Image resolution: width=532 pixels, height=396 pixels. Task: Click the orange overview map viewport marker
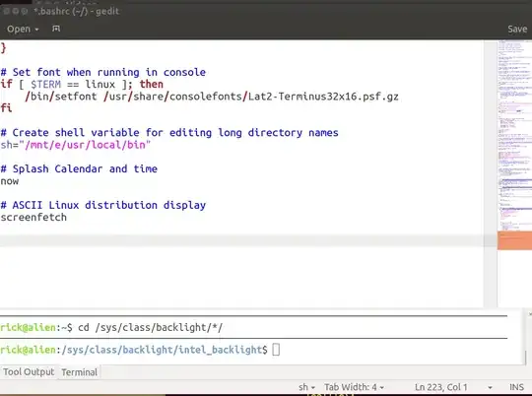[x=514, y=240]
